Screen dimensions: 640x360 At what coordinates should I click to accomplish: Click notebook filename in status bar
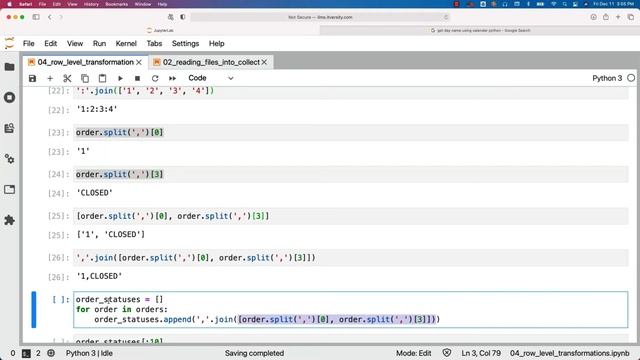point(570,353)
